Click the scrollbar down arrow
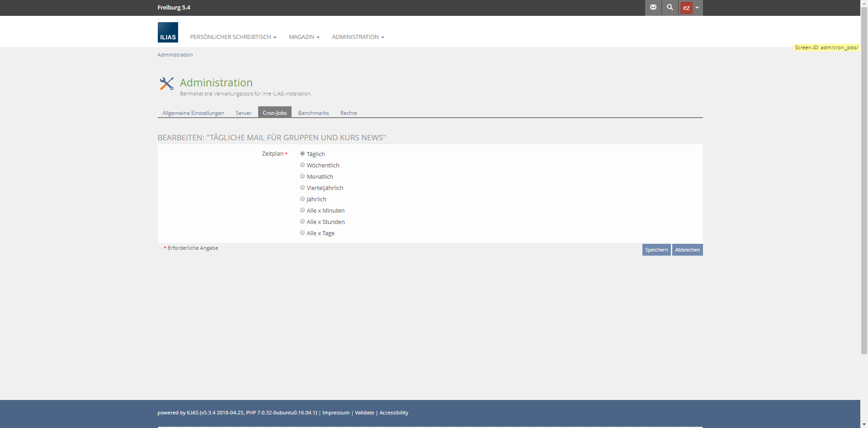The image size is (868, 428). (864, 424)
